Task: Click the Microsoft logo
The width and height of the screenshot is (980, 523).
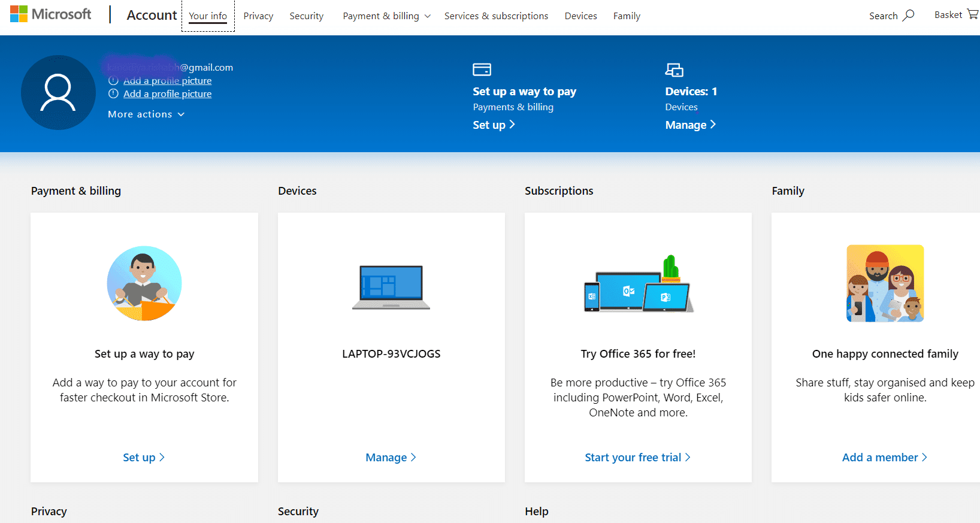Action: coord(51,14)
